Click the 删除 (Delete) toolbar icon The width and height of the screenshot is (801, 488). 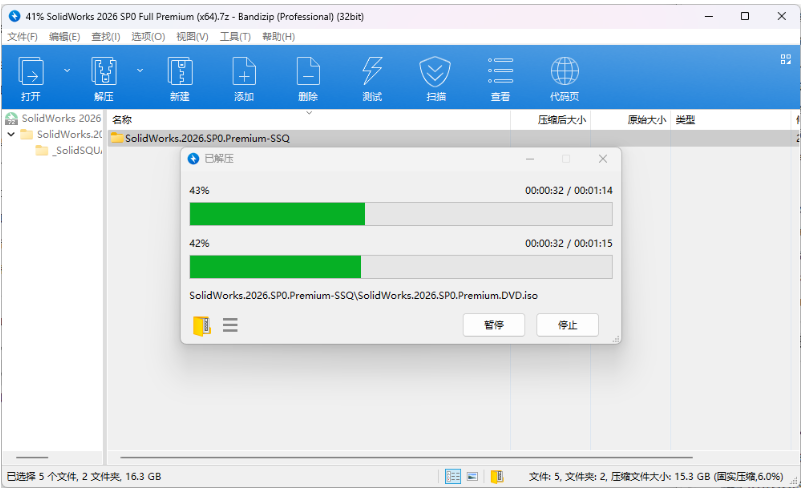308,71
